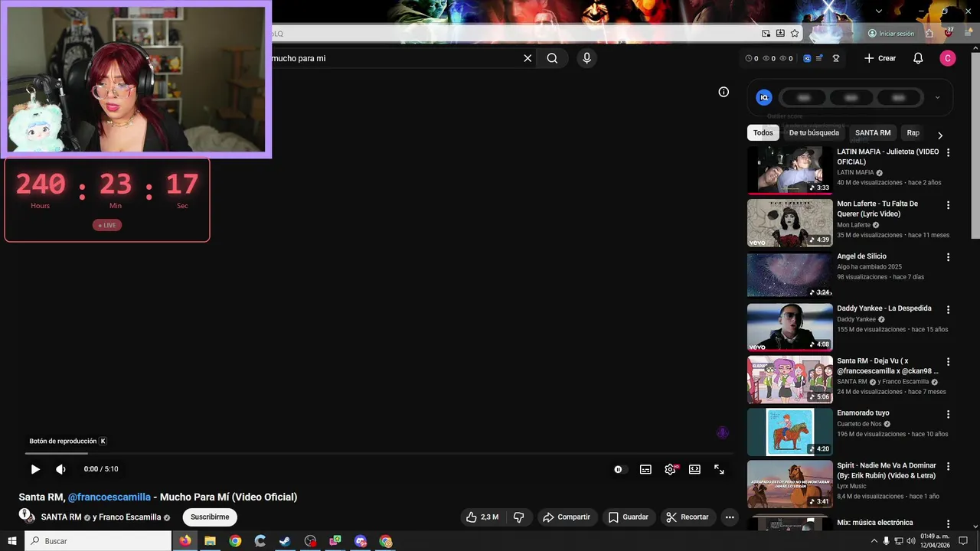Toggle the autoplay switch in player controls
The height and width of the screenshot is (551, 980).
(620, 469)
